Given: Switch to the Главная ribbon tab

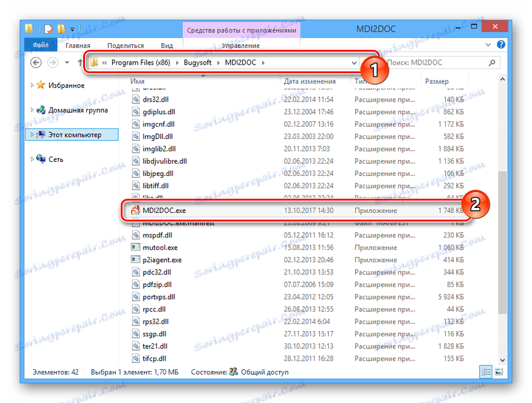Looking at the screenshot, I should [x=78, y=46].
